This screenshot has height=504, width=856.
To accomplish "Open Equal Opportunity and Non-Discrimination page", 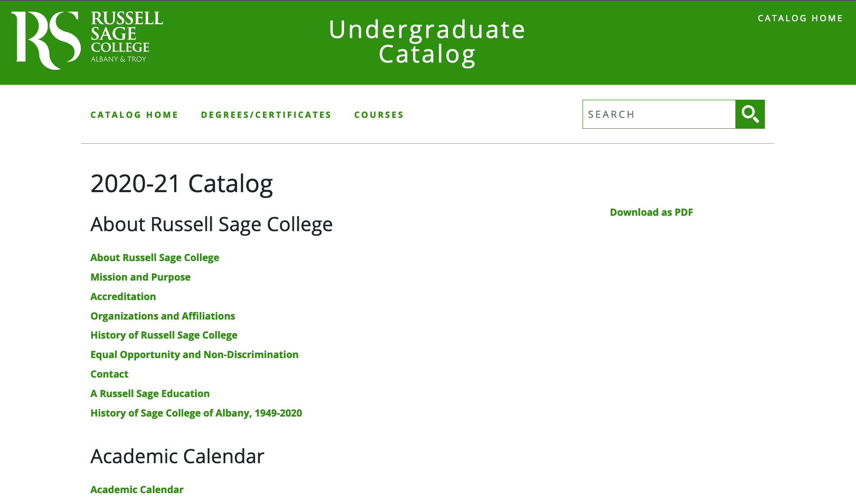I will (x=194, y=354).
